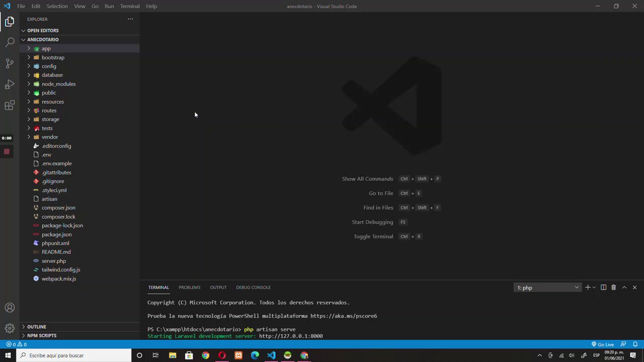The height and width of the screenshot is (362, 644).
Task: Open the Search view in activity bar
Action: click(10, 43)
